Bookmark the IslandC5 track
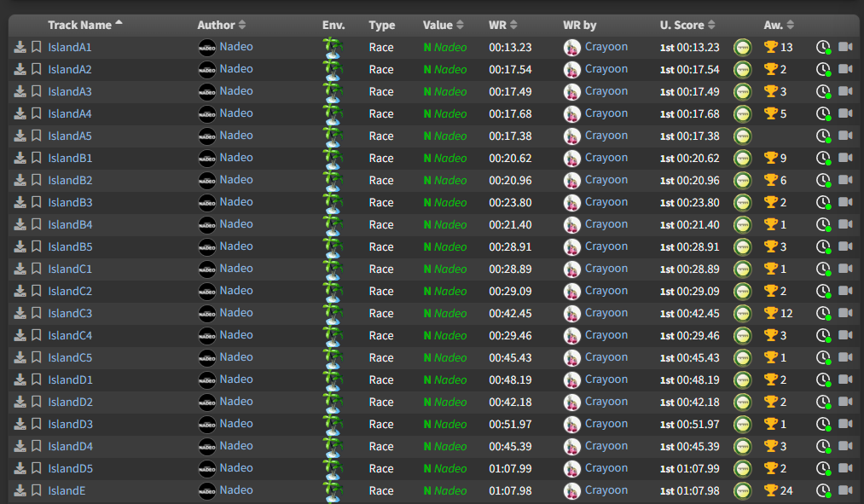This screenshot has width=864, height=504. [x=37, y=357]
